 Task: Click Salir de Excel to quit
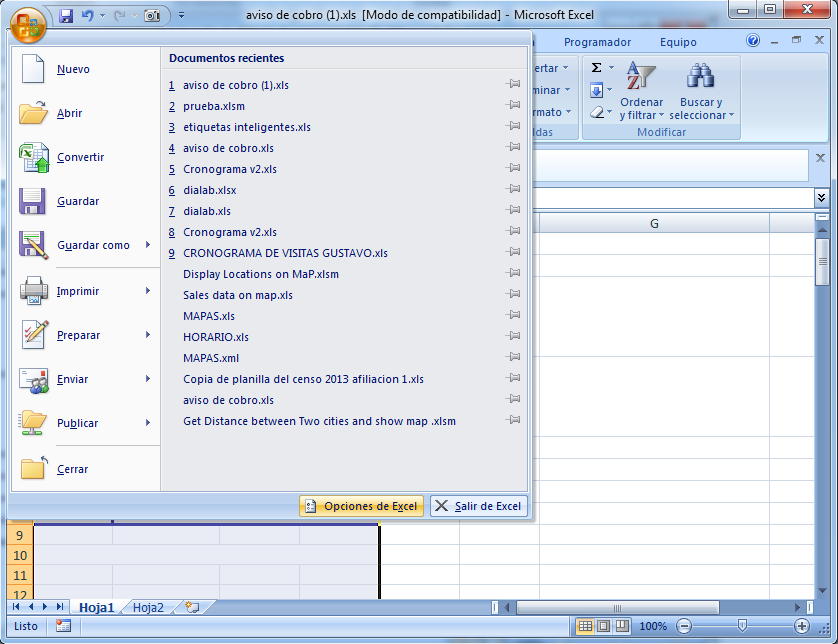click(x=480, y=505)
